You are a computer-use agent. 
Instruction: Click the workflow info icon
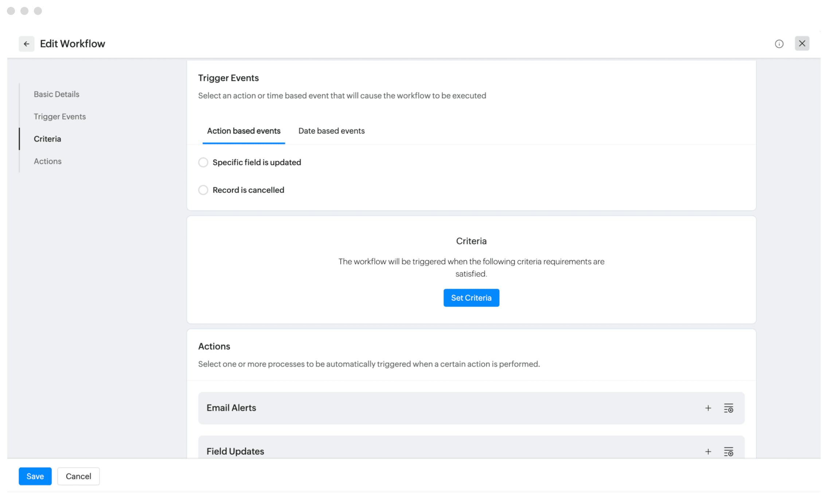[x=780, y=44]
